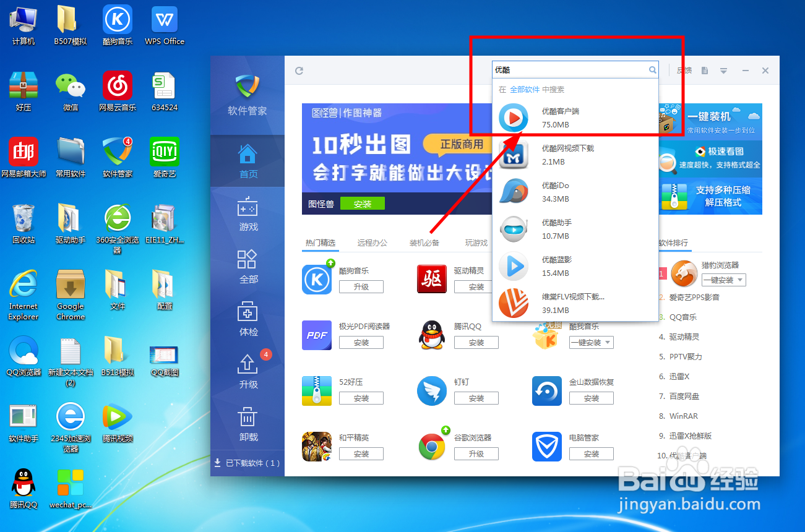Open the 极速看图 banner
This screenshot has height=532, width=805.
point(710,159)
